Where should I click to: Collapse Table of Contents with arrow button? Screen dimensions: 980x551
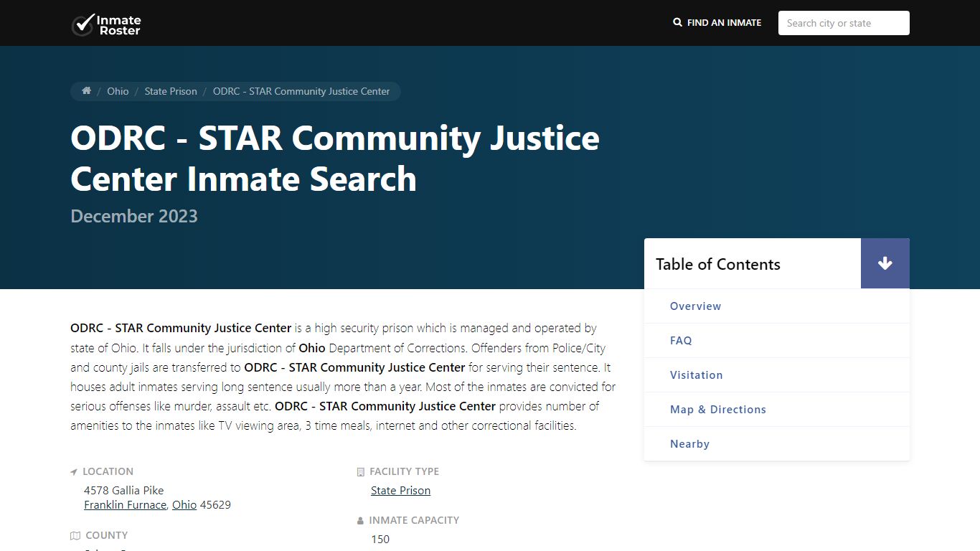click(x=885, y=263)
